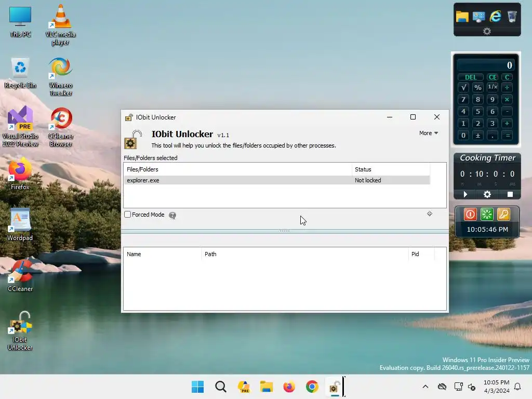Select the CCleaner desktop shortcut
The image size is (532, 399).
[20, 275]
